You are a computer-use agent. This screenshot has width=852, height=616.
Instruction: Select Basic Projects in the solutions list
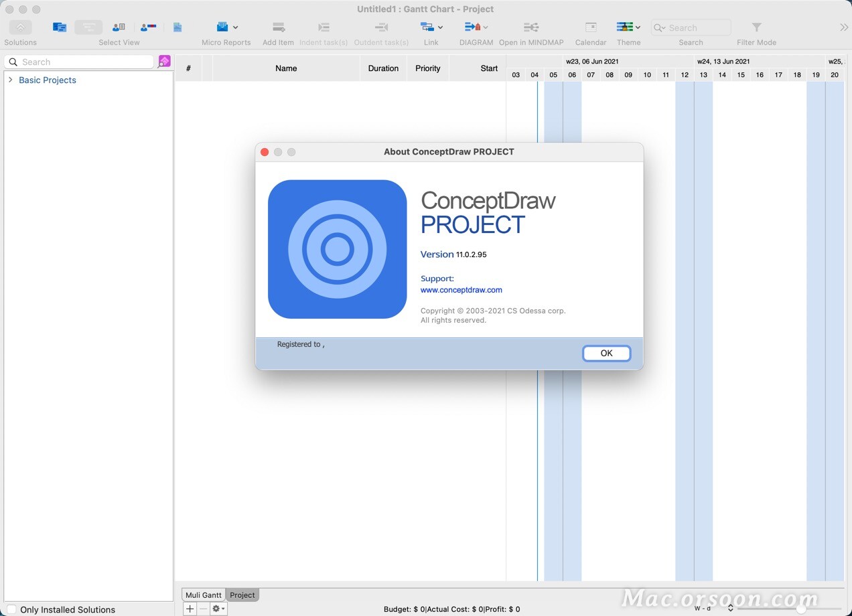pyautogui.click(x=48, y=80)
